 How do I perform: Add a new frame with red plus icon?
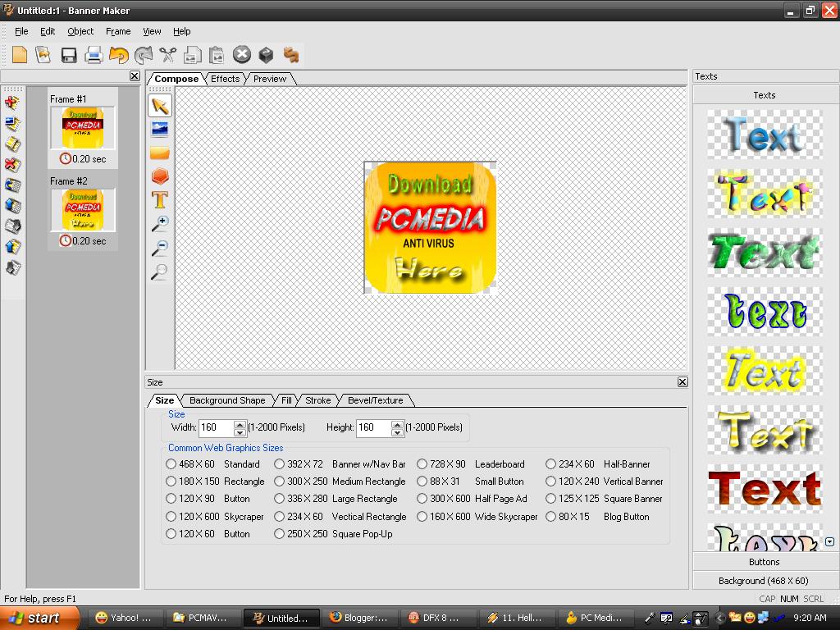point(12,103)
